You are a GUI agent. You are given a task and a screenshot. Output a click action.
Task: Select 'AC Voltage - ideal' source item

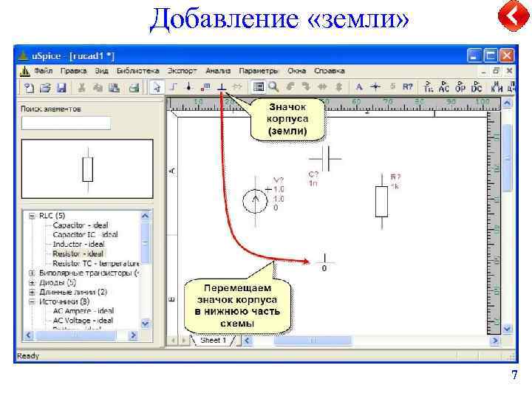pos(83,320)
